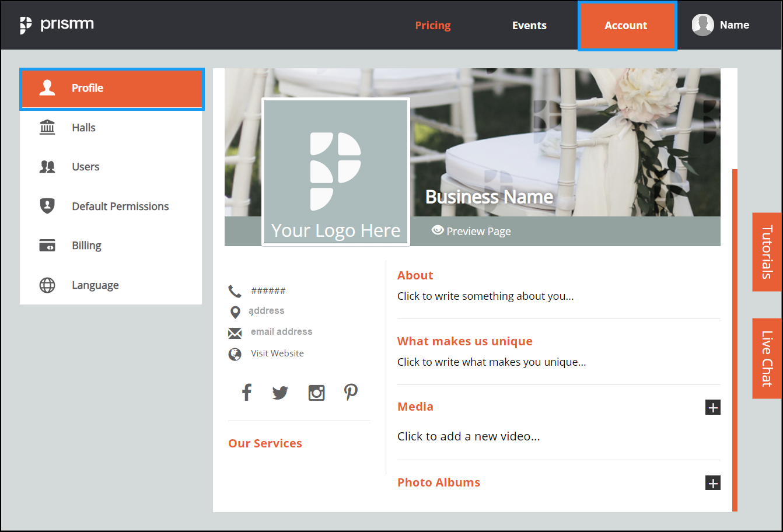Click the Users people icon
Viewport: 783px width, 532px height.
click(x=47, y=167)
